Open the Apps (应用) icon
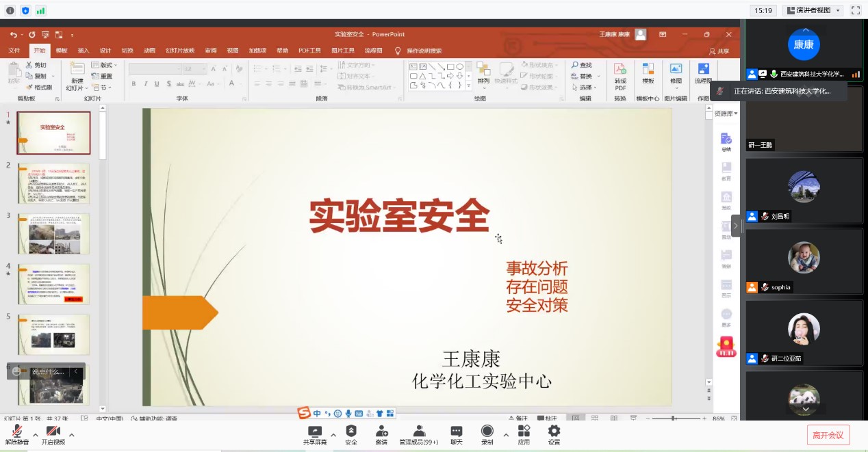The height and width of the screenshot is (452, 868). click(x=524, y=431)
